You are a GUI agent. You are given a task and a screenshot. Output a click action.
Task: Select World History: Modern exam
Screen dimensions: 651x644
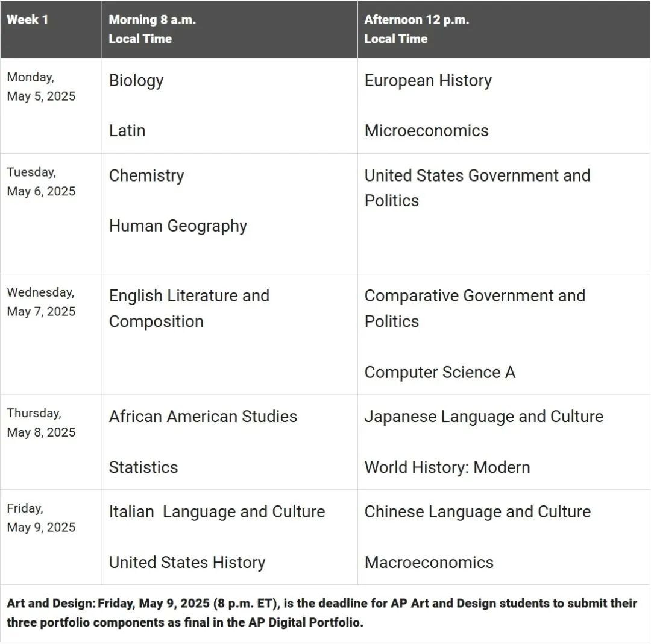click(447, 467)
